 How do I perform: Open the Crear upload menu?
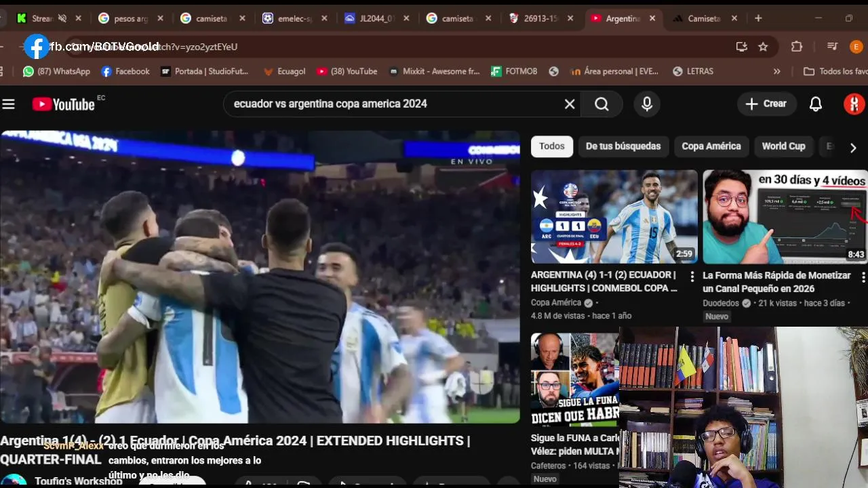coord(766,104)
